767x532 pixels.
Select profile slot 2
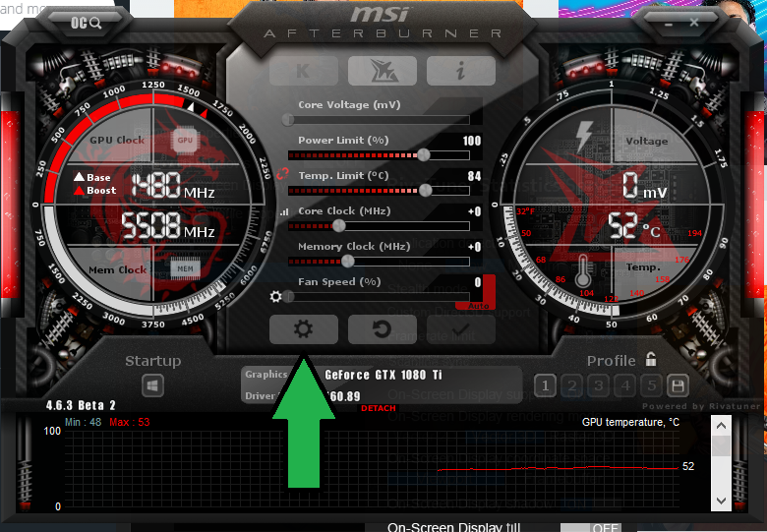click(x=572, y=386)
